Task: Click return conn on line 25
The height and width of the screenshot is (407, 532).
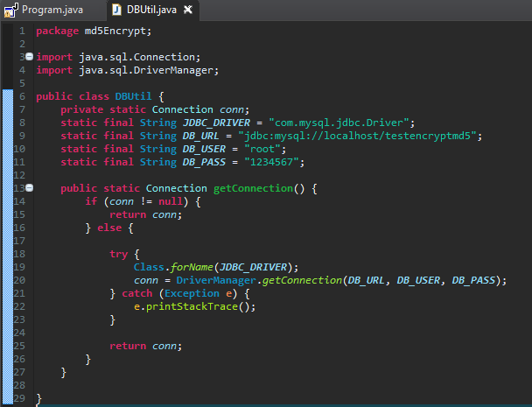Action: click(145, 346)
